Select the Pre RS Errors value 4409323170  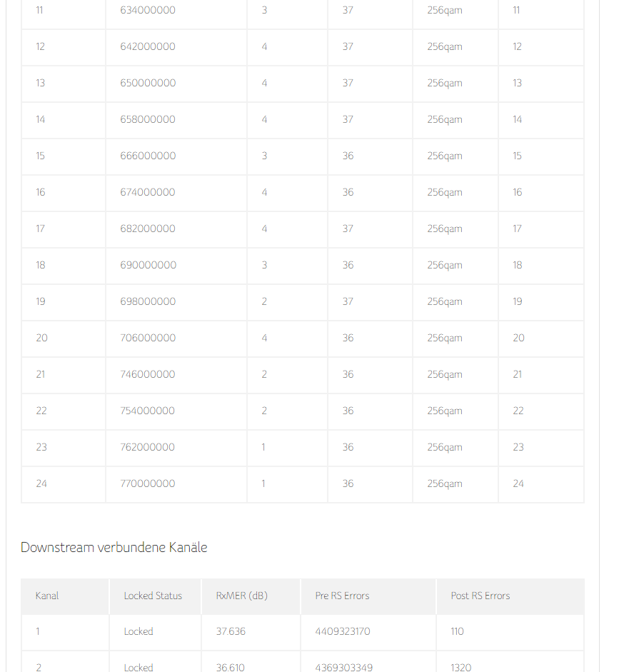pyautogui.click(x=343, y=631)
